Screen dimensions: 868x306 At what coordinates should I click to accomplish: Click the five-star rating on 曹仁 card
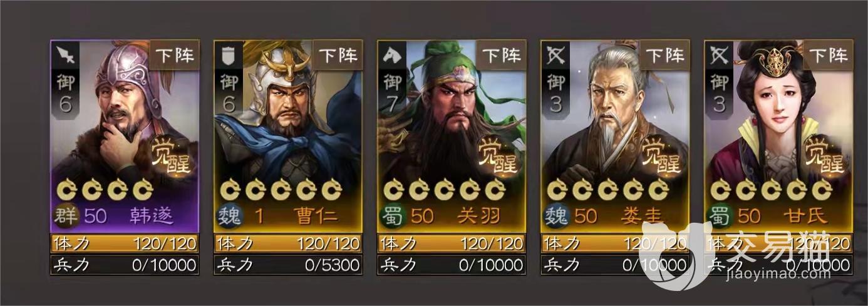[x=282, y=189]
